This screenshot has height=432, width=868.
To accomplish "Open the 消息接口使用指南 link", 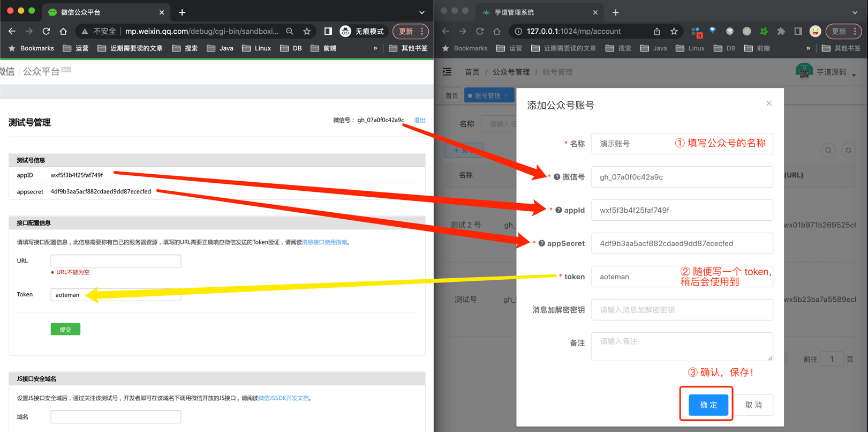I will coord(324,242).
